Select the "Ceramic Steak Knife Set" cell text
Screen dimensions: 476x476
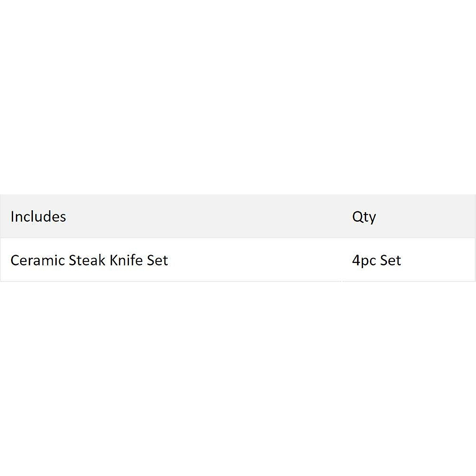point(89,260)
